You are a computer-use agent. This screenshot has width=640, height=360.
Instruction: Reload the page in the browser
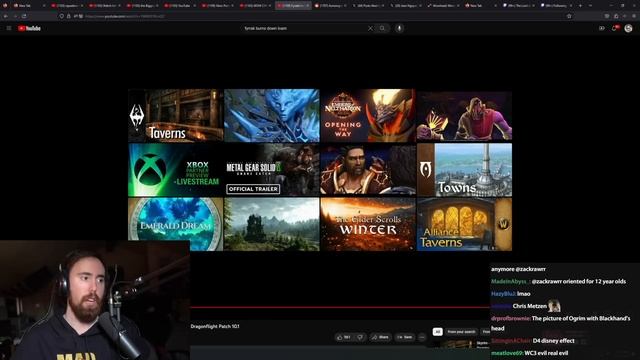pyautogui.click(x=24, y=16)
